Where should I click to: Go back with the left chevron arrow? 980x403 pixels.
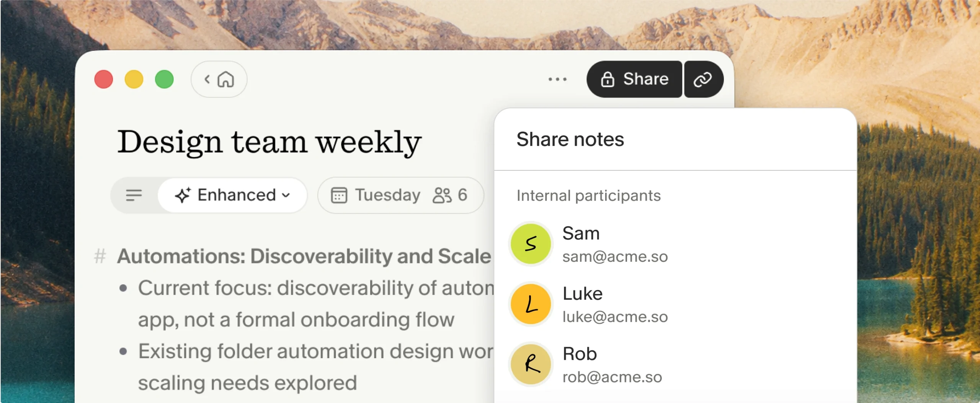click(x=207, y=79)
